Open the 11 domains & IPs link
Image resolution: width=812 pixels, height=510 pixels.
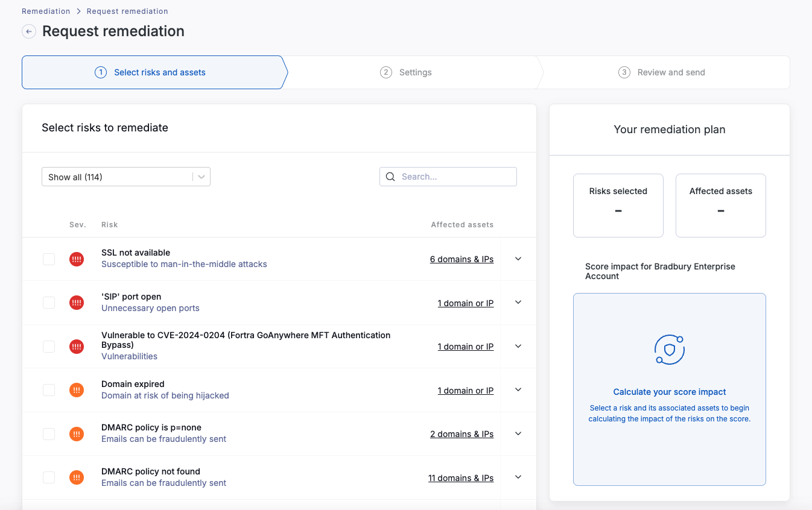(461, 478)
